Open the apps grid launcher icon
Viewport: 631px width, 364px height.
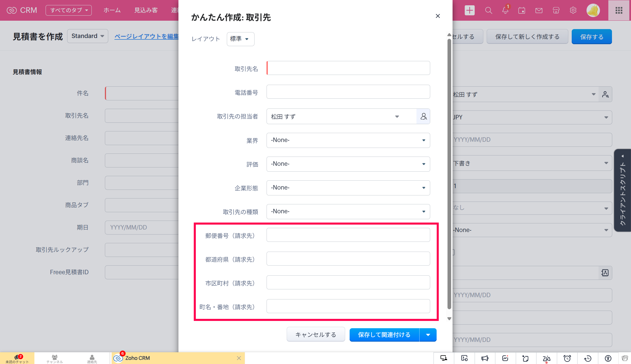(x=619, y=10)
